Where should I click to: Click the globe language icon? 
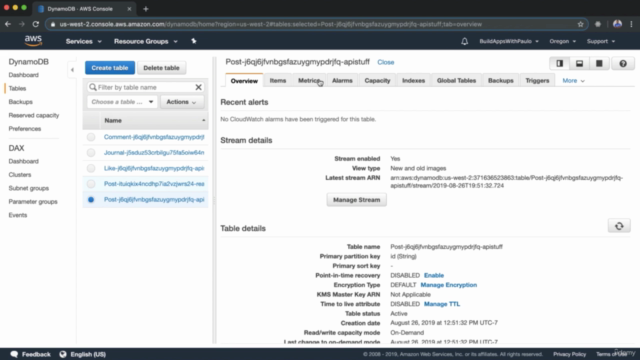tap(63, 354)
